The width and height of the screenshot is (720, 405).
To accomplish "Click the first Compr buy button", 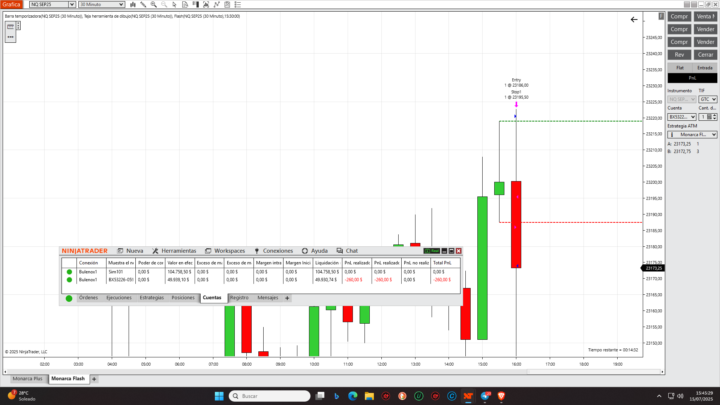I will pos(679,17).
